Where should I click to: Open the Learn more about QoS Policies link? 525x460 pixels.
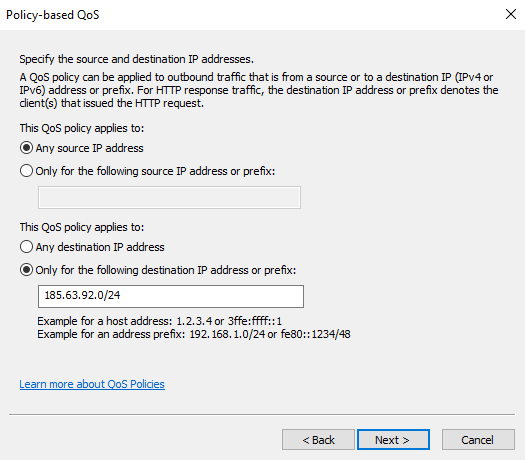pyautogui.click(x=92, y=384)
